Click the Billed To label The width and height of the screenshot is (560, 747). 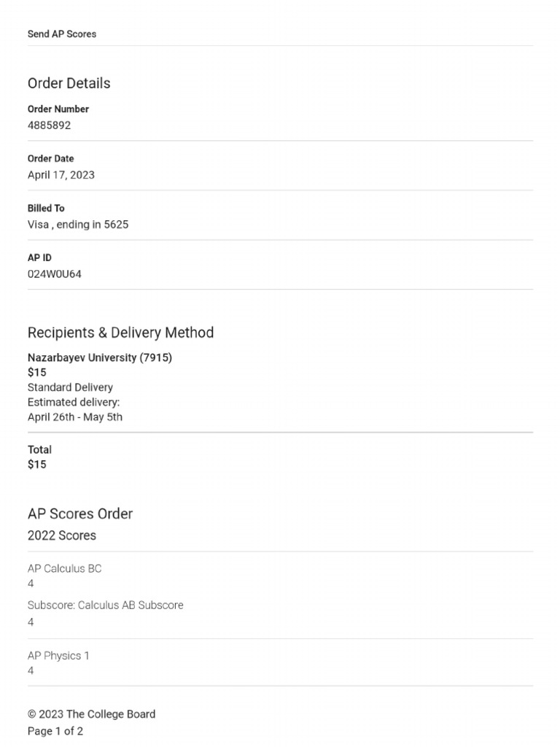click(x=46, y=208)
